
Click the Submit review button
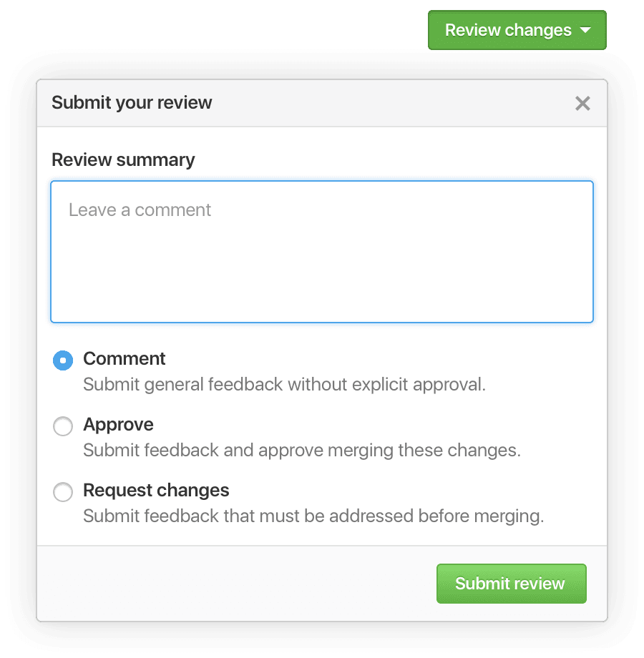tap(511, 584)
